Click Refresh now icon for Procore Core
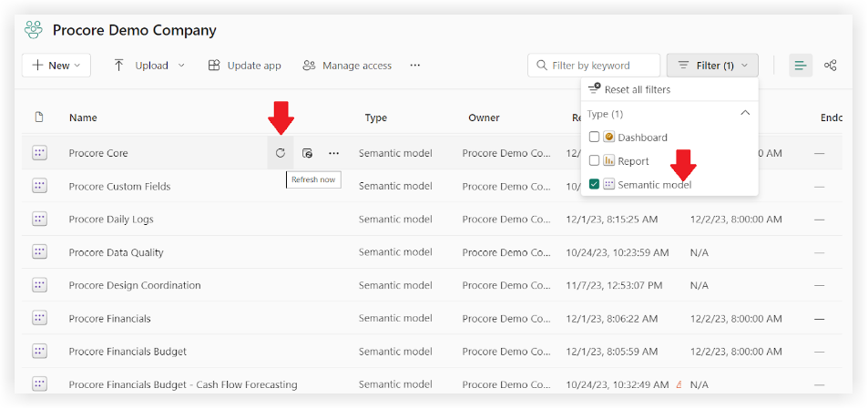The height and width of the screenshot is (409, 868). (281, 153)
